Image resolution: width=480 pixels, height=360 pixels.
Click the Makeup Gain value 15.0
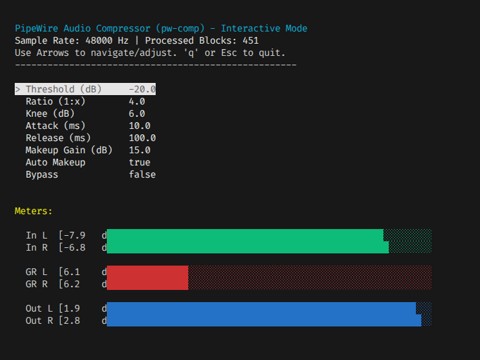click(139, 150)
